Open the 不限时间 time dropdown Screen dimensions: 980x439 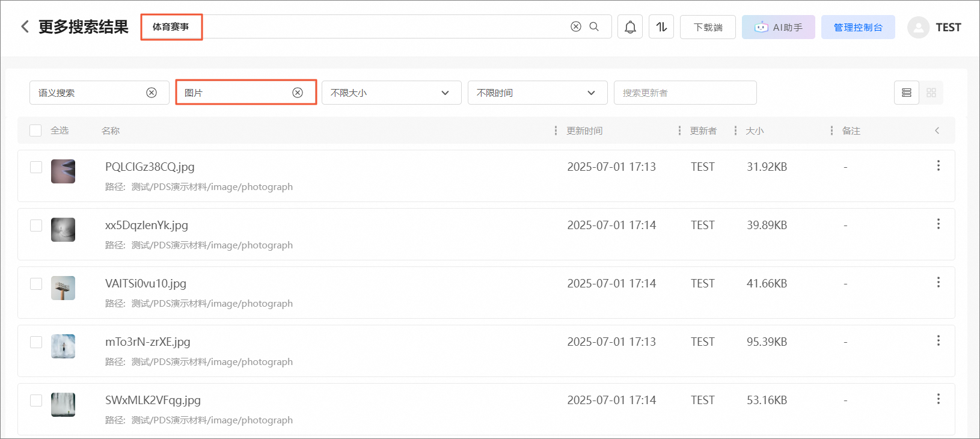pyautogui.click(x=537, y=93)
